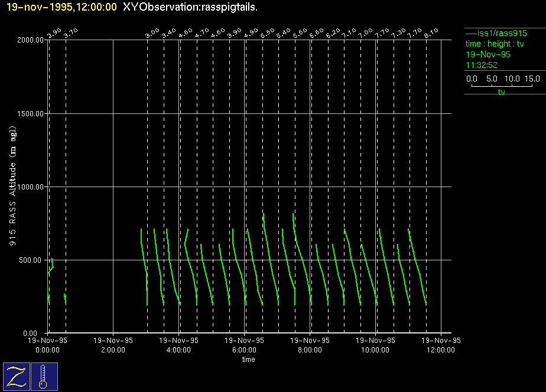This screenshot has height=392, width=546.
Task: Click the tv scale bar label
Action: click(501, 93)
